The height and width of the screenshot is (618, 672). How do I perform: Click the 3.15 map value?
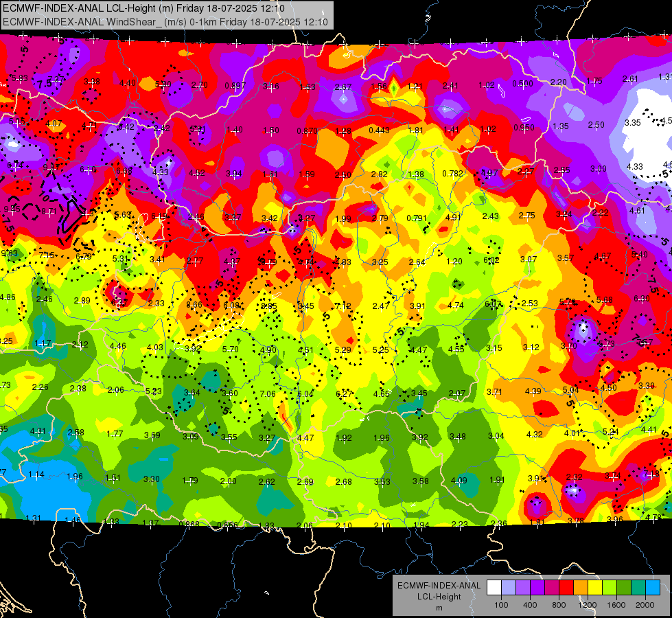coord(494,348)
